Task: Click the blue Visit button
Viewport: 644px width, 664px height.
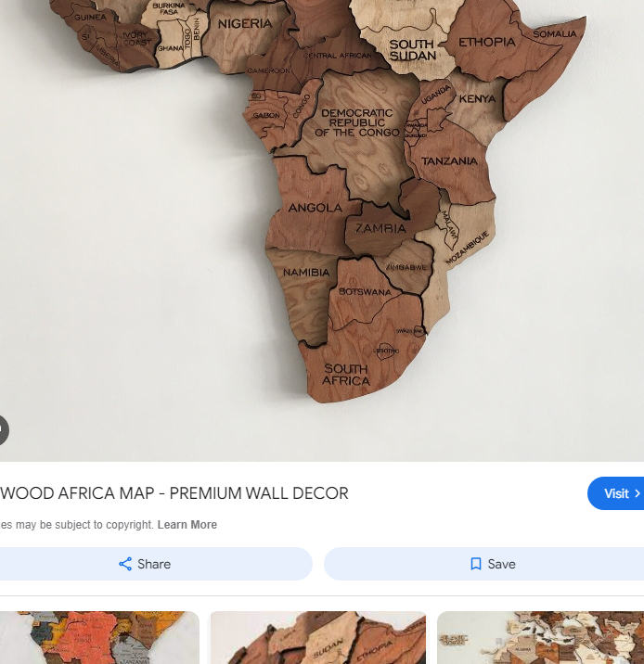Action: click(615, 493)
